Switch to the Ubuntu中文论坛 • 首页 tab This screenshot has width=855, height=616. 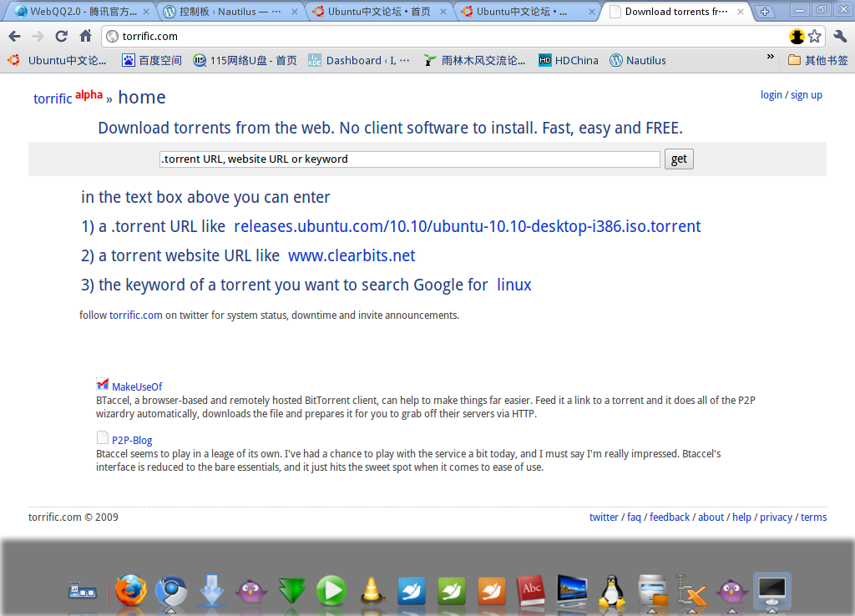tap(380, 12)
